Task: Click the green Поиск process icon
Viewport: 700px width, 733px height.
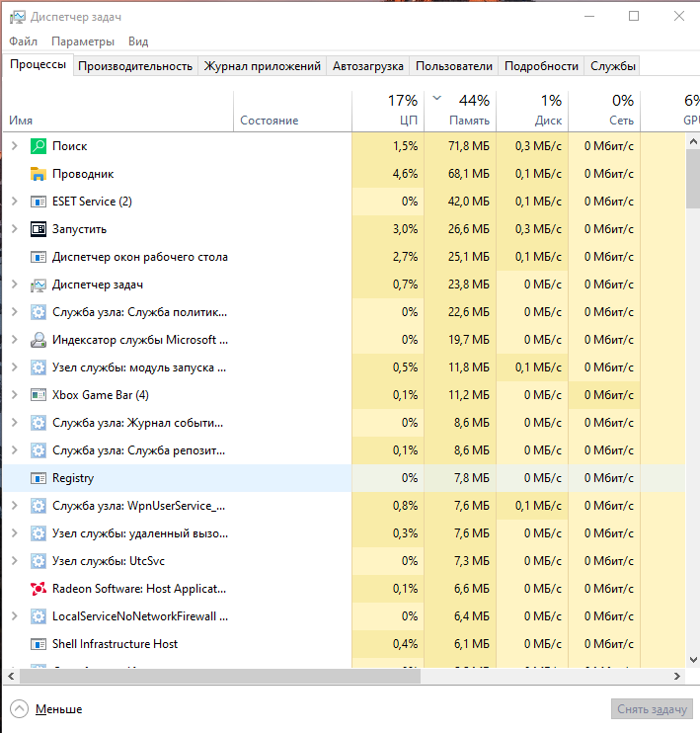Action: click(x=39, y=146)
